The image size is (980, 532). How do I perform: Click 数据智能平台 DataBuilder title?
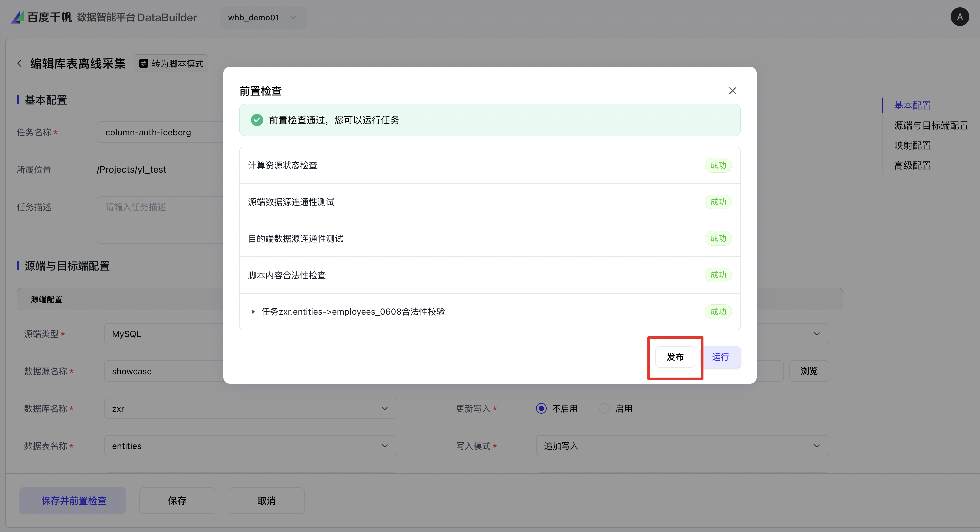137,18
